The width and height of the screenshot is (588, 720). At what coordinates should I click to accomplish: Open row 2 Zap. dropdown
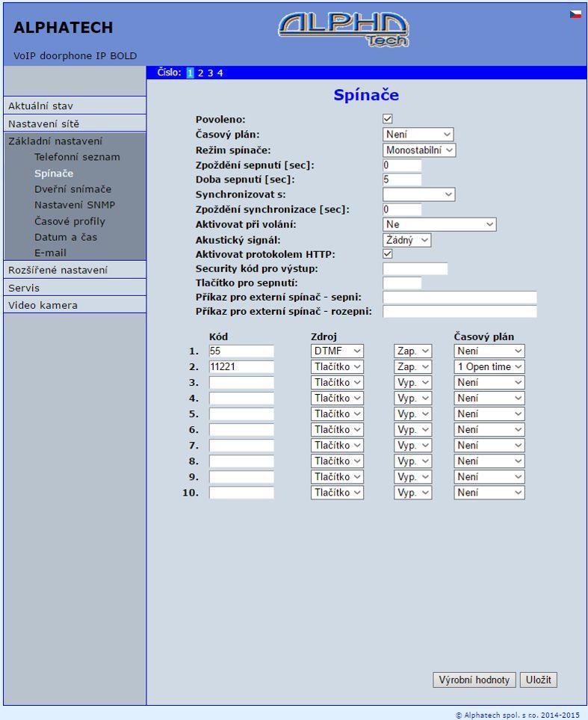point(412,367)
